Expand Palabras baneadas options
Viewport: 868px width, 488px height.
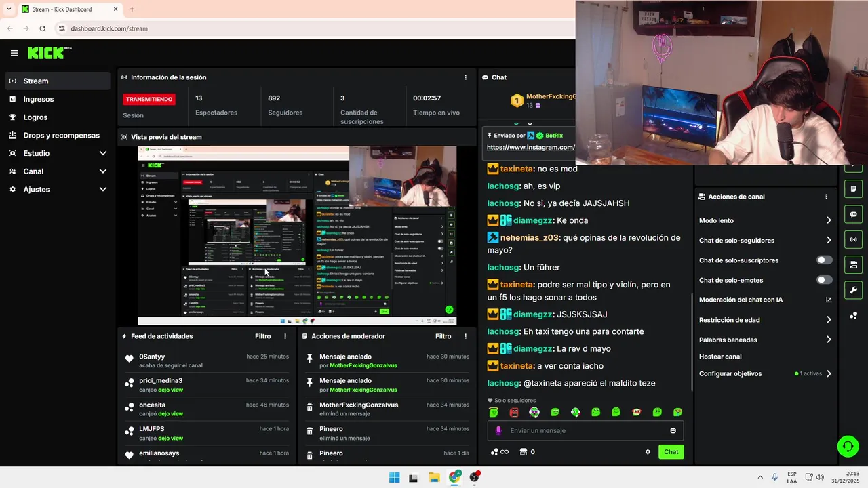click(x=829, y=340)
